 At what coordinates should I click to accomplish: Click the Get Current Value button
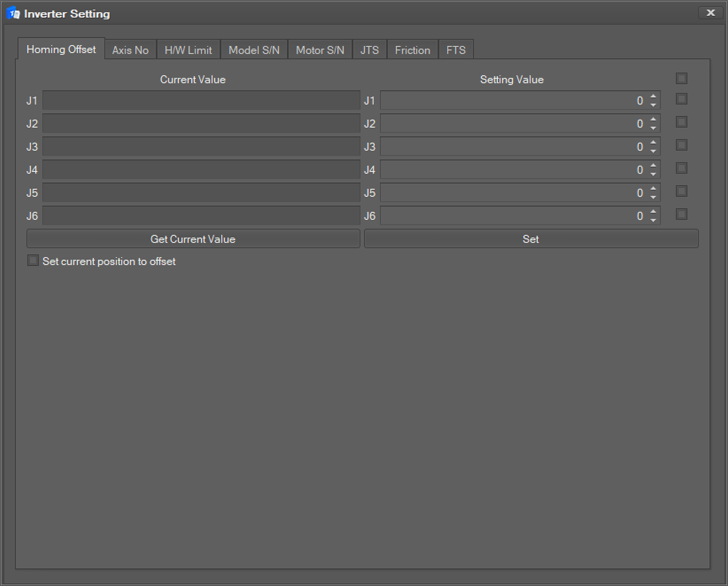[193, 239]
